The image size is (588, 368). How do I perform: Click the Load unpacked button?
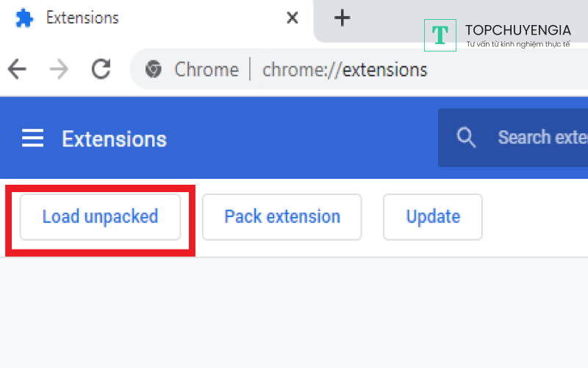[x=100, y=217]
